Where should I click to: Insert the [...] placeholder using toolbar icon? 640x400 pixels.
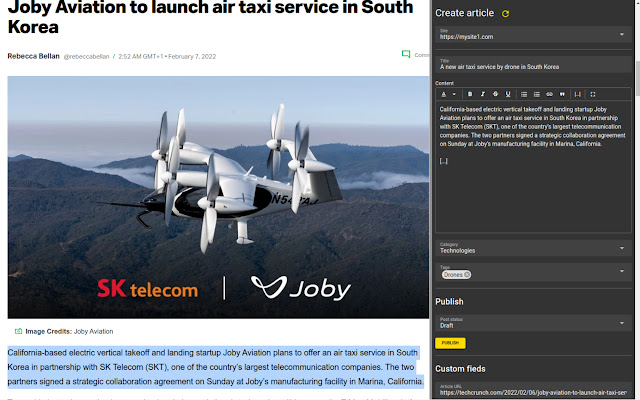point(578,94)
